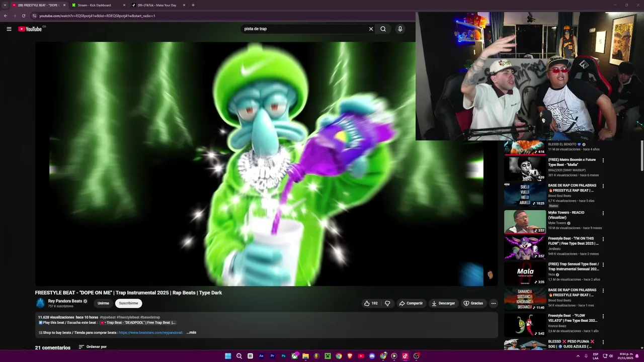The height and width of the screenshot is (362, 644).
Task: Open Minecraft icon in the taskbar
Action: (x=328, y=356)
